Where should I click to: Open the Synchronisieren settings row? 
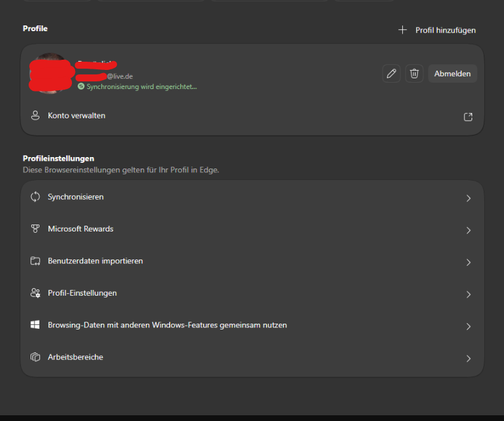point(253,197)
